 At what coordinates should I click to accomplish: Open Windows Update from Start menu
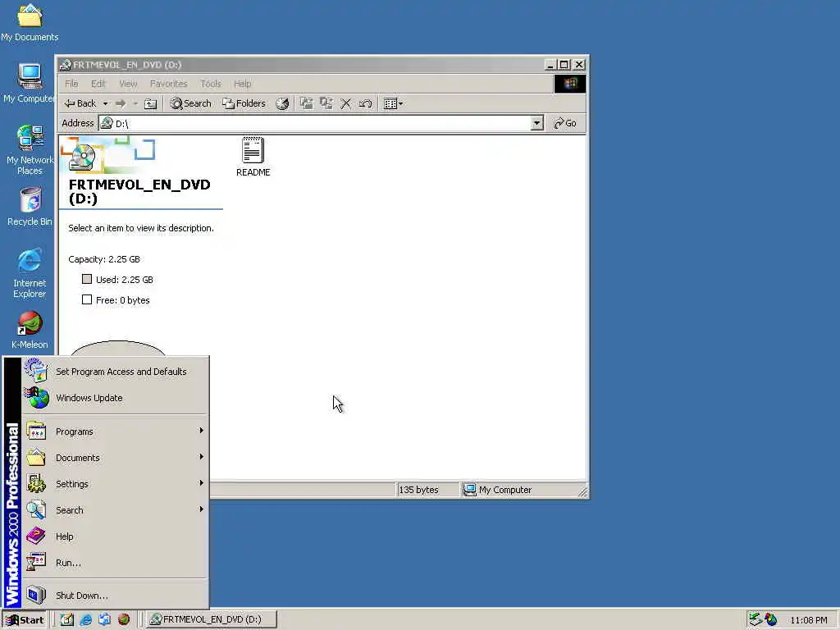tap(115, 398)
